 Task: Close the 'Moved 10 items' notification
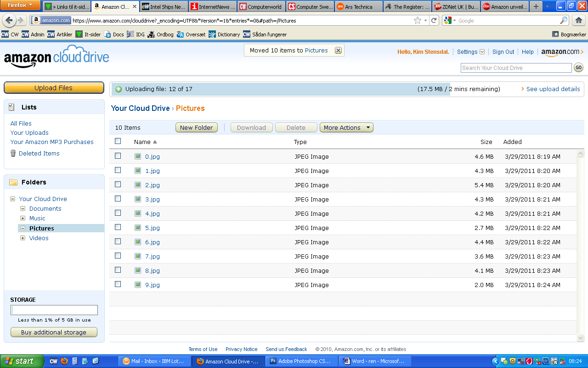pos(338,51)
